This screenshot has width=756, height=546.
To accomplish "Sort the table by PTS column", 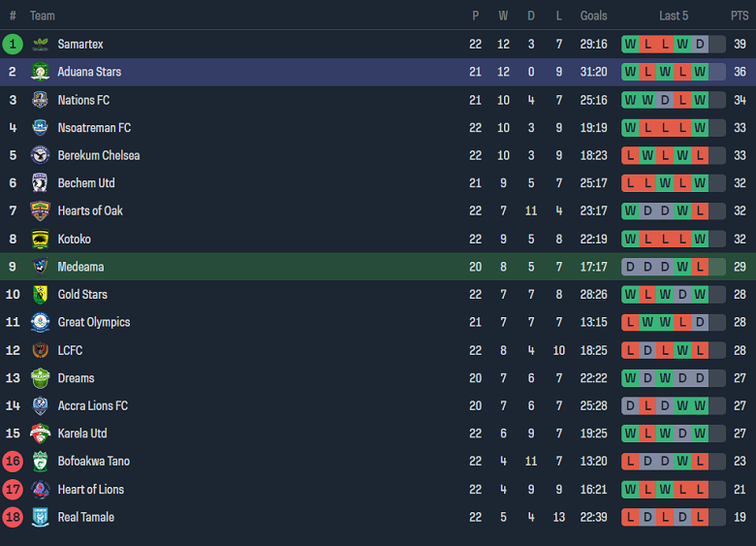I will [740, 16].
